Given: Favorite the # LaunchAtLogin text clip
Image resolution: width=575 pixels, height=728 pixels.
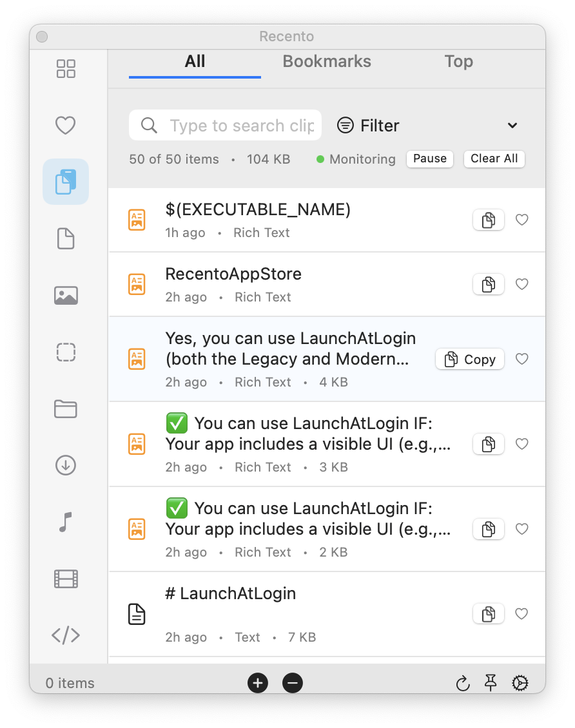Looking at the screenshot, I should (522, 614).
